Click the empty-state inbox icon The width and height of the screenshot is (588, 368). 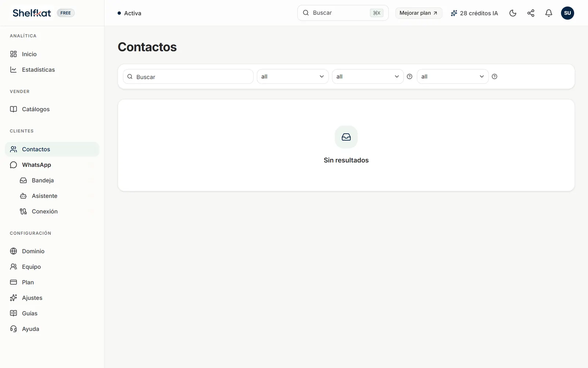(346, 137)
